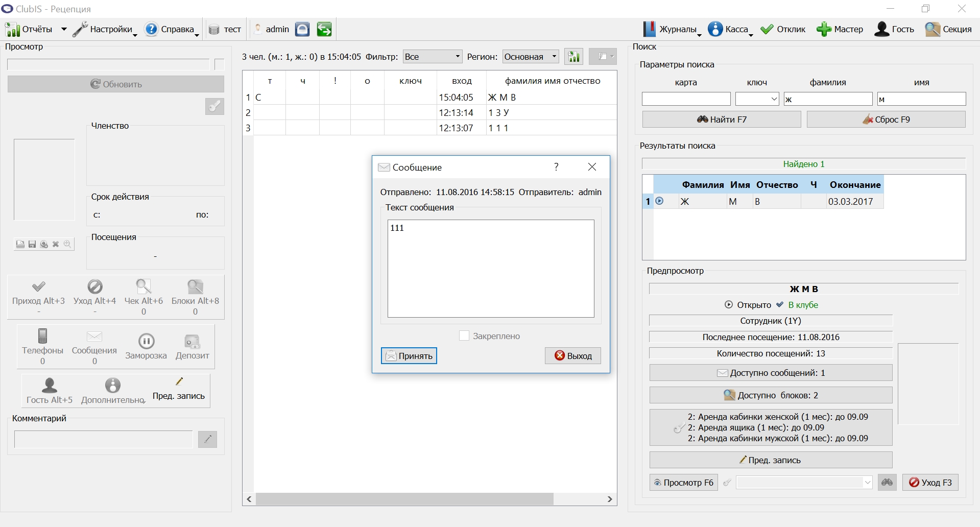Click the admin user toolbar item
This screenshot has width=980, height=527.
tap(272, 30)
